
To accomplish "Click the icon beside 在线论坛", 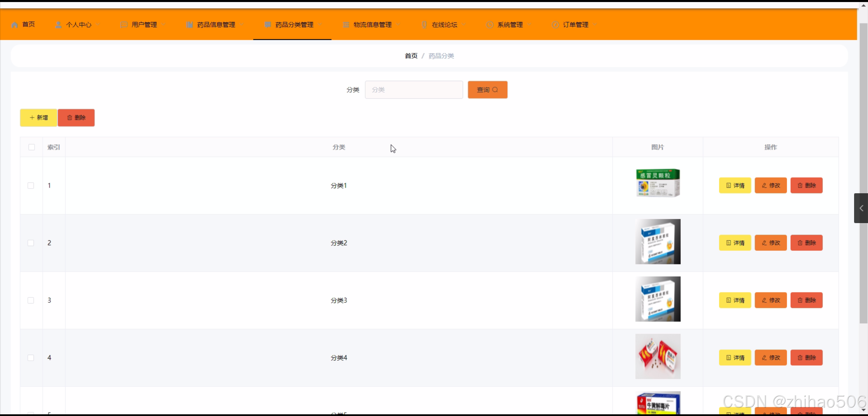I will pyautogui.click(x=424, y=25).
